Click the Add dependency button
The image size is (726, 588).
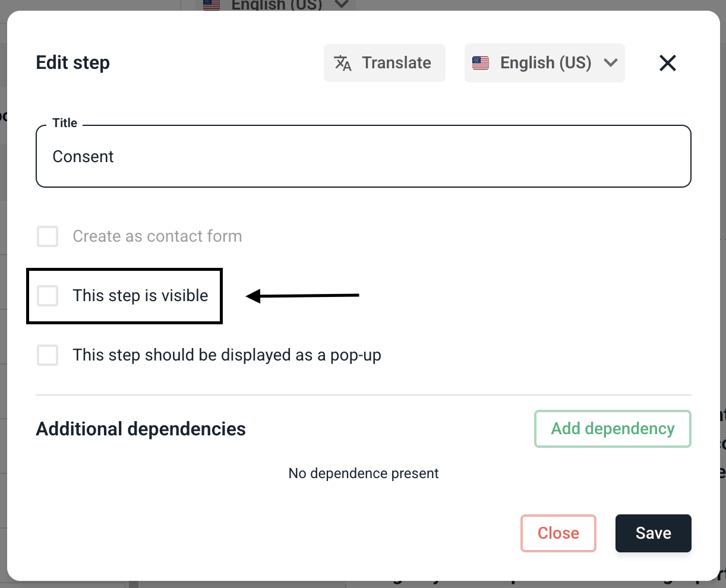613,429
